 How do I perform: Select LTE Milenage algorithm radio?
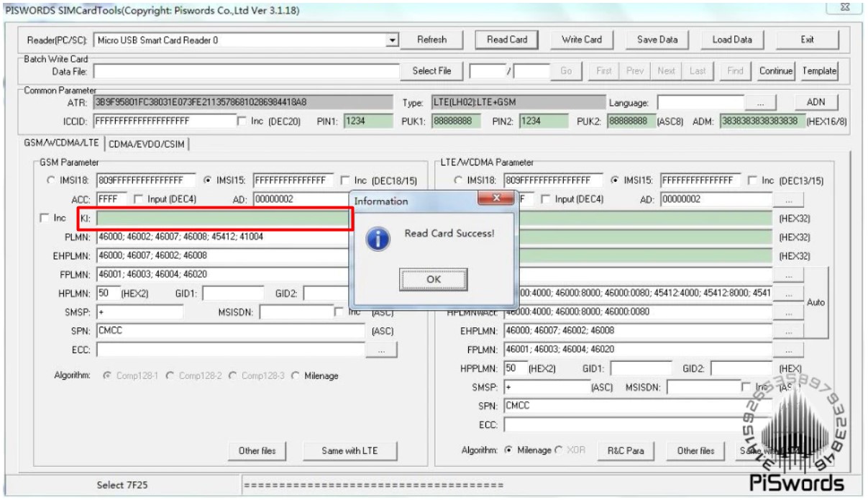[508, 451]
